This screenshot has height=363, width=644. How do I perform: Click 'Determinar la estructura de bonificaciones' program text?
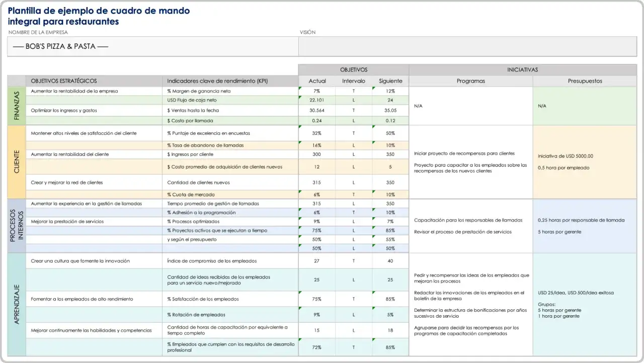(x=470, y=313)
